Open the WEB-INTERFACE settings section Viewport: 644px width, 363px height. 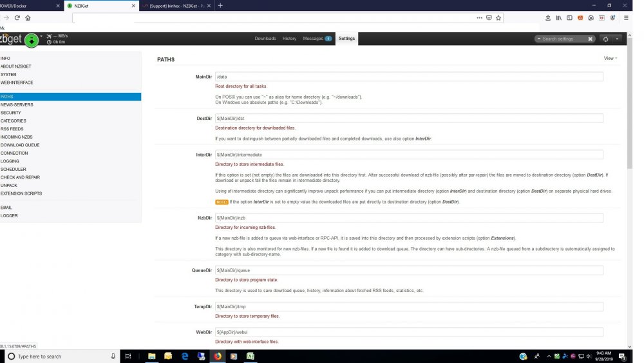click(17, 83)
